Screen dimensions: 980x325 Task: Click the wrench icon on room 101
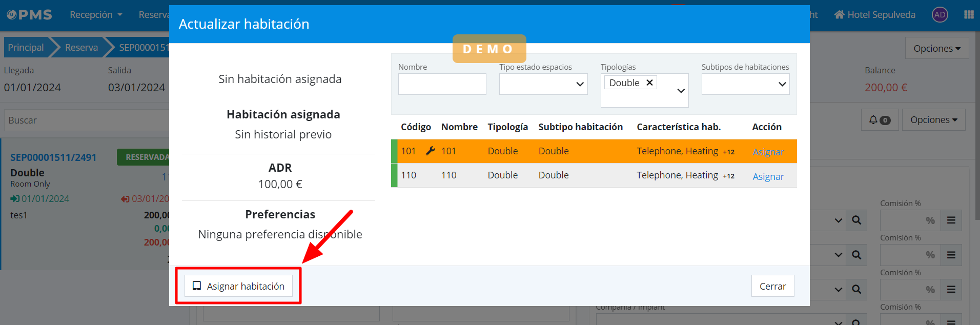click(431, 151)
